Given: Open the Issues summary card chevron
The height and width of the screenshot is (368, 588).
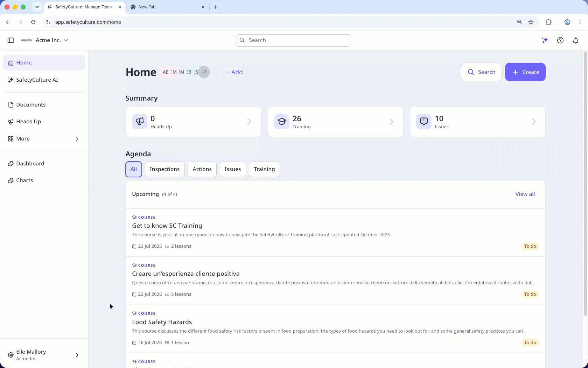Looking at the screenshot, I should coord(534,122).
